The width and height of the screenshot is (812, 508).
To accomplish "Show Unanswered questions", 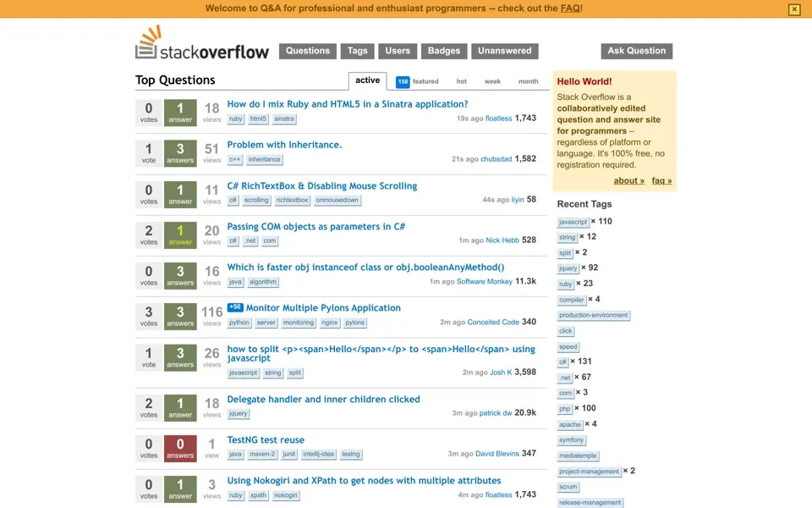I will tap(504, 51).
